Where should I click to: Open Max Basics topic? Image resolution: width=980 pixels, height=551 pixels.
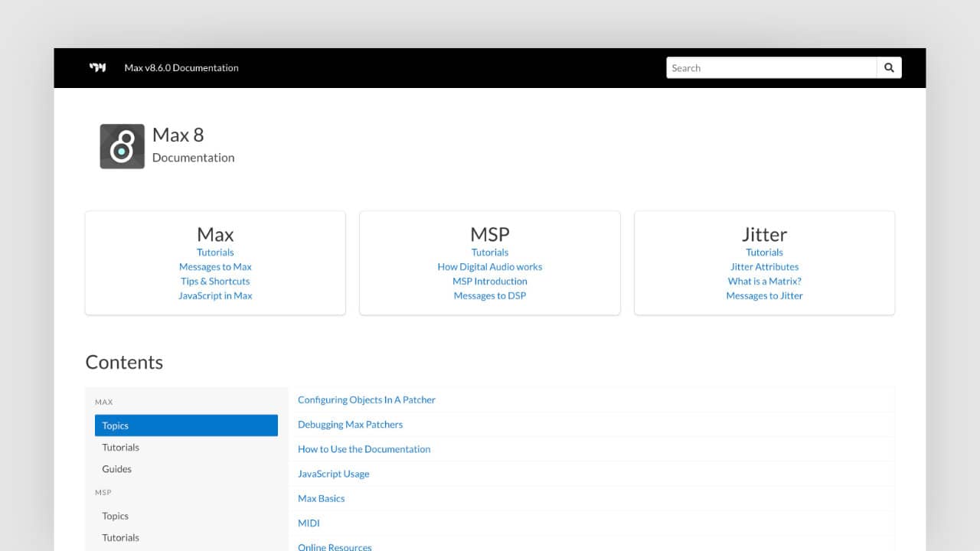click(322, 498)
